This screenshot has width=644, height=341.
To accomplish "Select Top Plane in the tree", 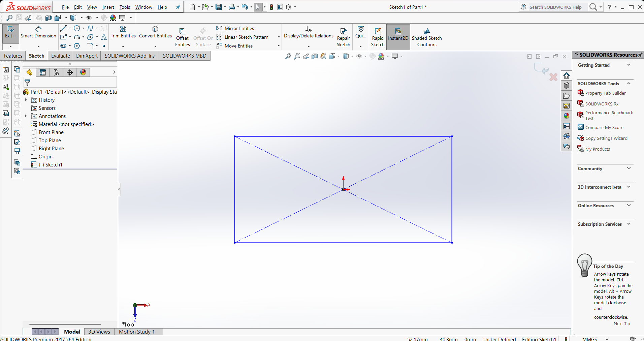I will [50, 141].
